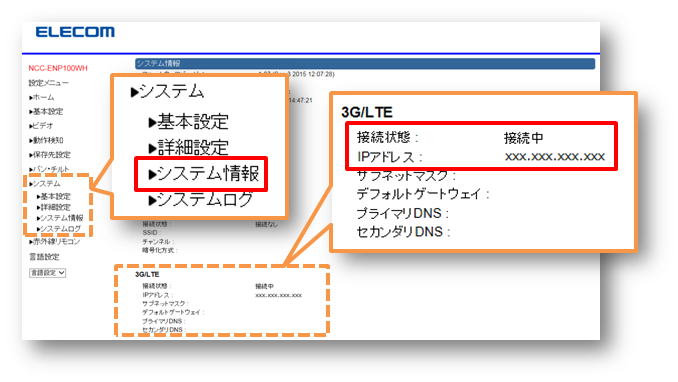678x382 pixels.
Task: Select 詳細設定 under システム in sidebar
Action: coord(54,207)
